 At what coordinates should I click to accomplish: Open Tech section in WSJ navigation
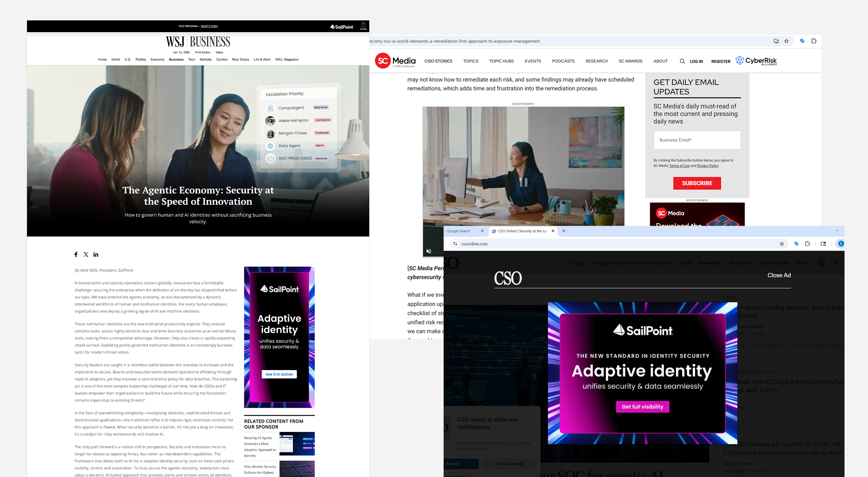(192, 59)
